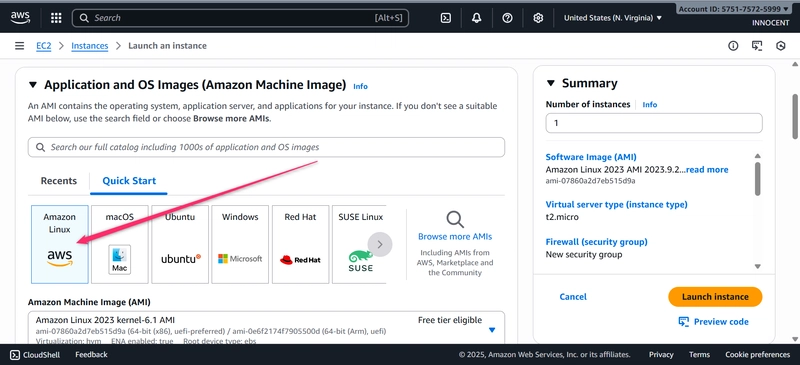
Task: Click the Free tier eligible label
Action: click(x=449, y=321)
